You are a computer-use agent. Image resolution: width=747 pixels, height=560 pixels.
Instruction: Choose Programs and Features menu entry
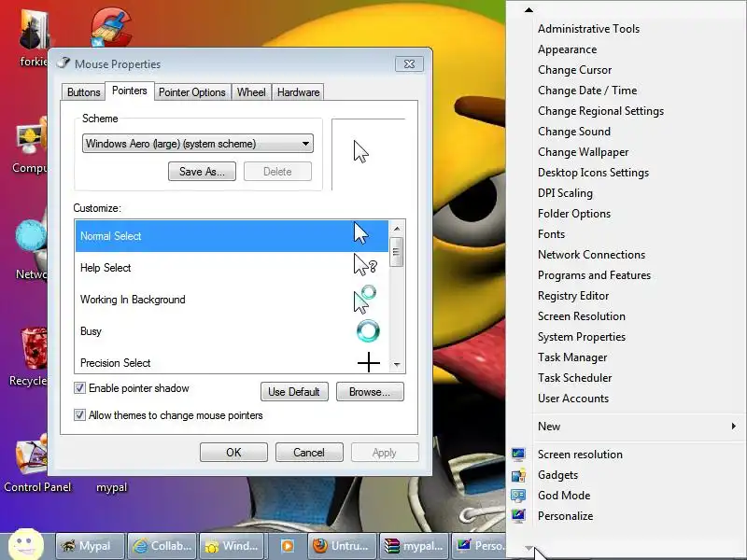click(x=594, y=275)
